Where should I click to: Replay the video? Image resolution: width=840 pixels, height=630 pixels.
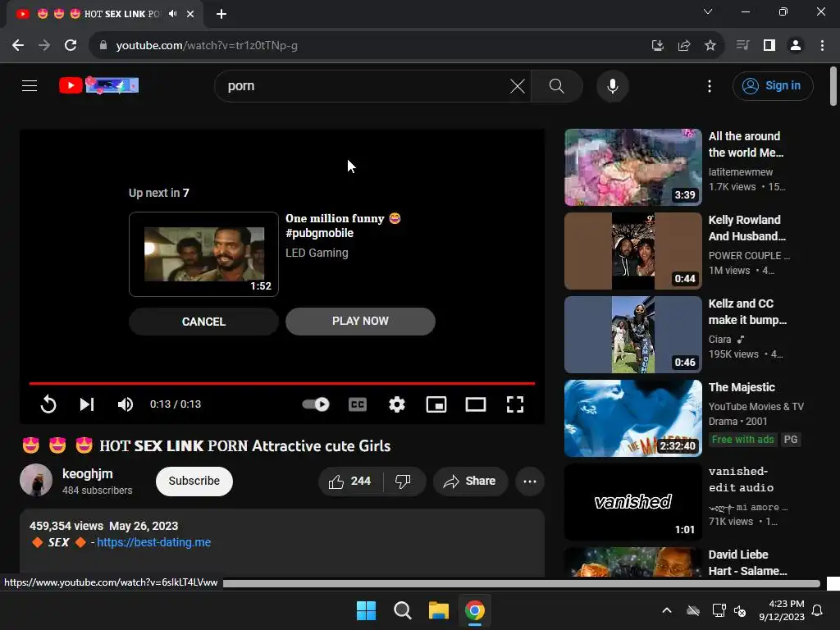(48, 404)
